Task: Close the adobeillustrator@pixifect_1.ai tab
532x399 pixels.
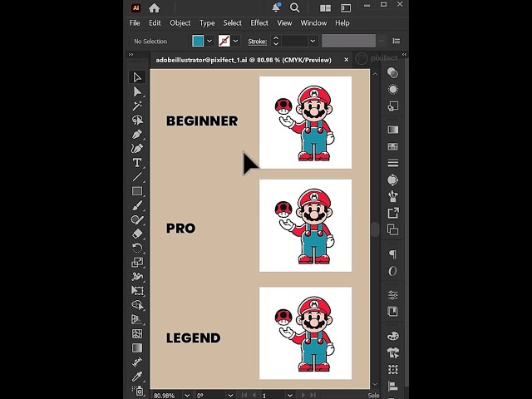Action: point(346,60)
